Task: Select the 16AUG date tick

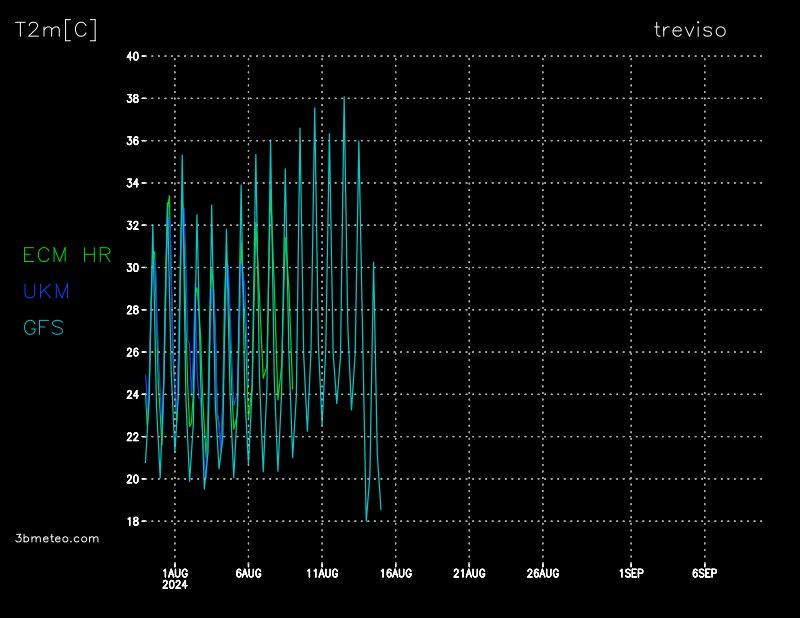Action: tap(396, 573)
